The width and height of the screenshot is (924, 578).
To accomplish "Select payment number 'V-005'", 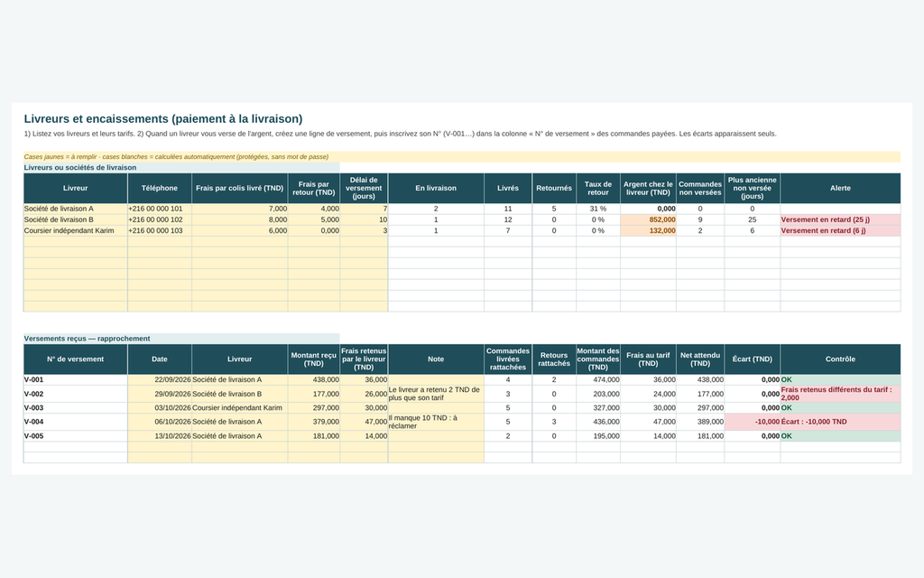I will click(76, 436).
